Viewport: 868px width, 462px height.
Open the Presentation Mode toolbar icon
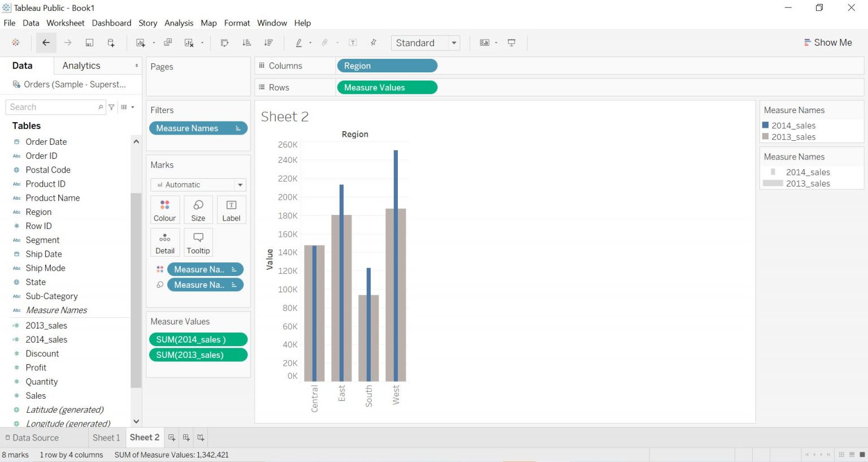(511, 42)
